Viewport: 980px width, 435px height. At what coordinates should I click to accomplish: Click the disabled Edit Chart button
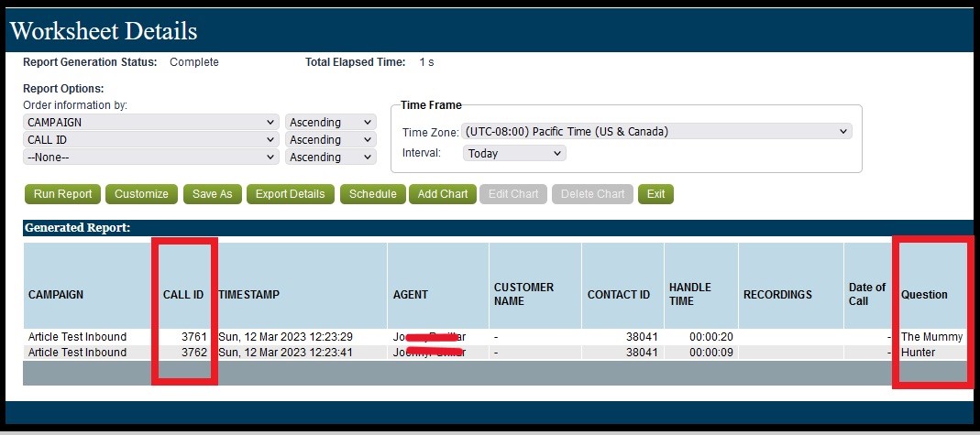point(513,194)
